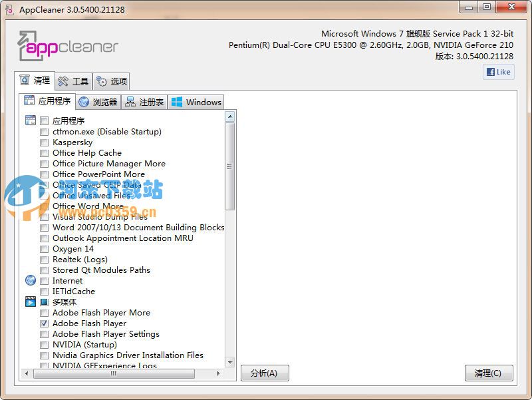
Task: Toggle the 多媒体 group checkbox
Action: 44,301
